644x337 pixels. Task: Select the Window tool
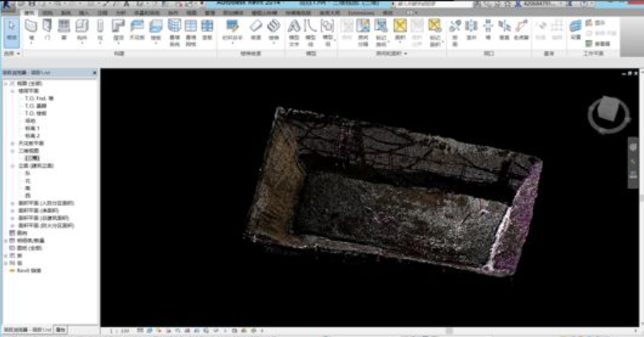pyautogui.click(x=64, y=30)
